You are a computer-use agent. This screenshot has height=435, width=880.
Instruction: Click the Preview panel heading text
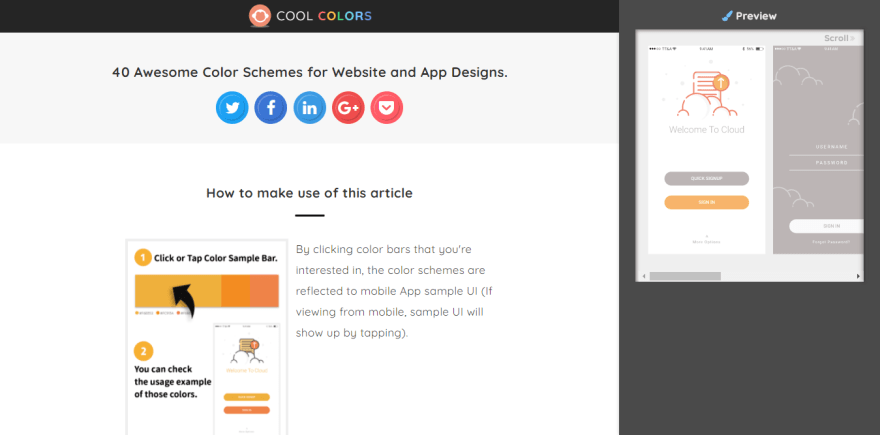coord(756,16)
